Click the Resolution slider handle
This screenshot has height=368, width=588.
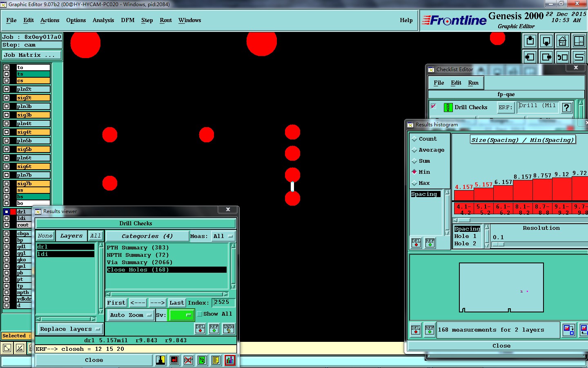[x=498, y=244]
